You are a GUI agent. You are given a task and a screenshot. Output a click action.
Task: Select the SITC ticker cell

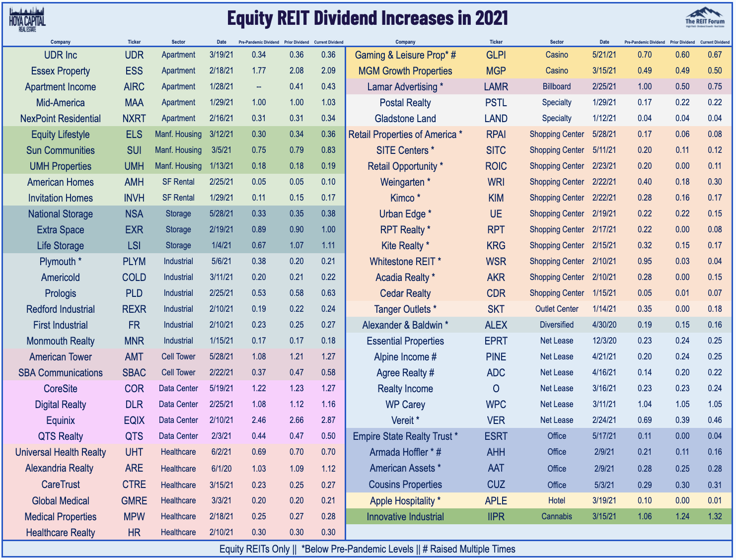coord(496,150)
